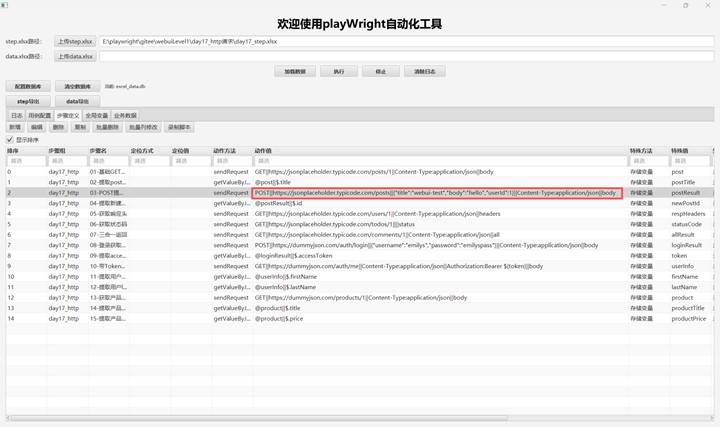Click the 加载数据 load data button
Viewport: 720px width, 427px height.
coord(295,72)
